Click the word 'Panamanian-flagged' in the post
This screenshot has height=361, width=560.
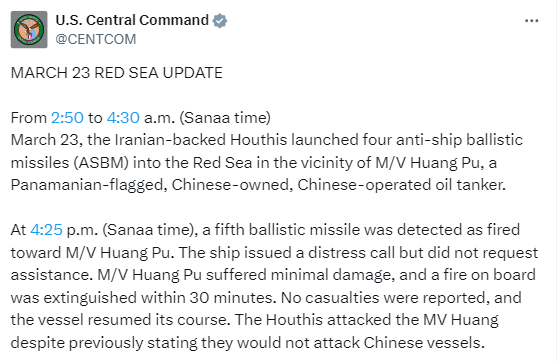[89, 185]
